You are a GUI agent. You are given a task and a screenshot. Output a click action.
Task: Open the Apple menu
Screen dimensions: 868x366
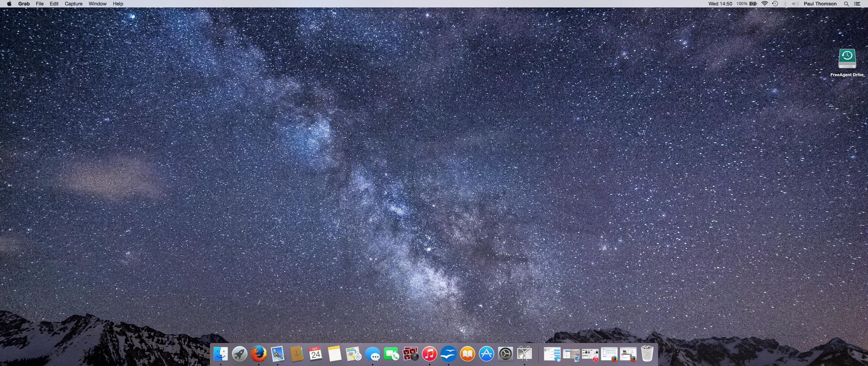(x=9, y=4)
